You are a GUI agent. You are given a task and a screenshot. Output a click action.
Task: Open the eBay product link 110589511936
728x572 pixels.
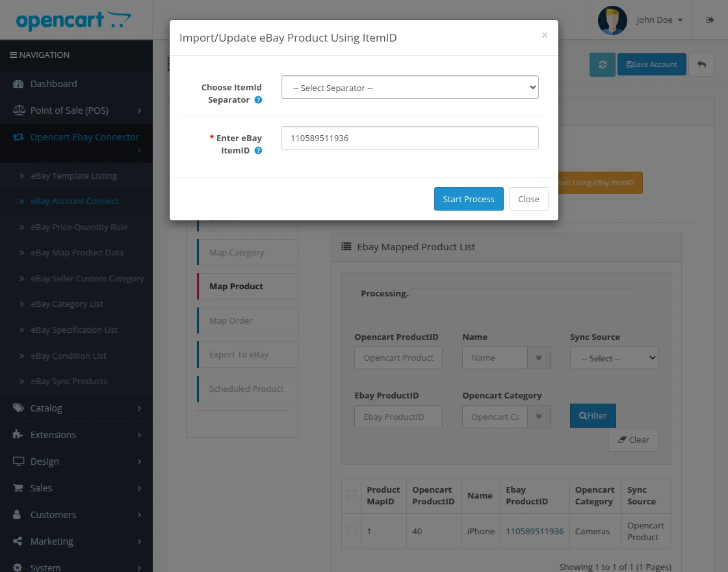pos(534,531)
